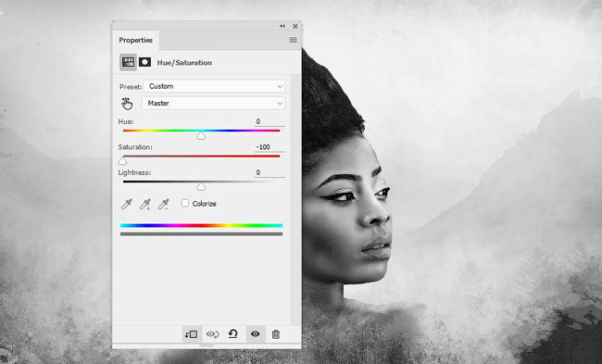Switch to the Properties tab
The height and width of the screenshot is (364, 602).
(135, 41)
